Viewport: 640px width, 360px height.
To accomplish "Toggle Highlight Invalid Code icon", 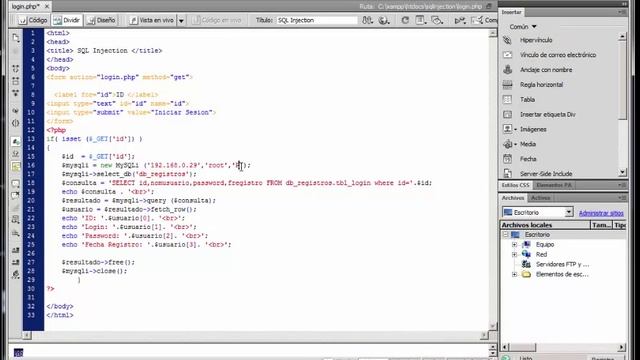I will click(x=16, y=153).
